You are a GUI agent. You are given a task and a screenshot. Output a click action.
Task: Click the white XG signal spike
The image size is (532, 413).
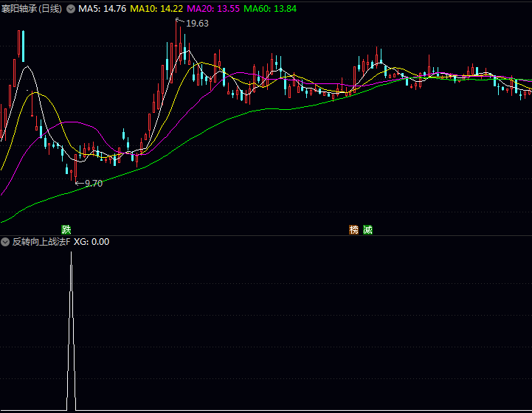71,331
